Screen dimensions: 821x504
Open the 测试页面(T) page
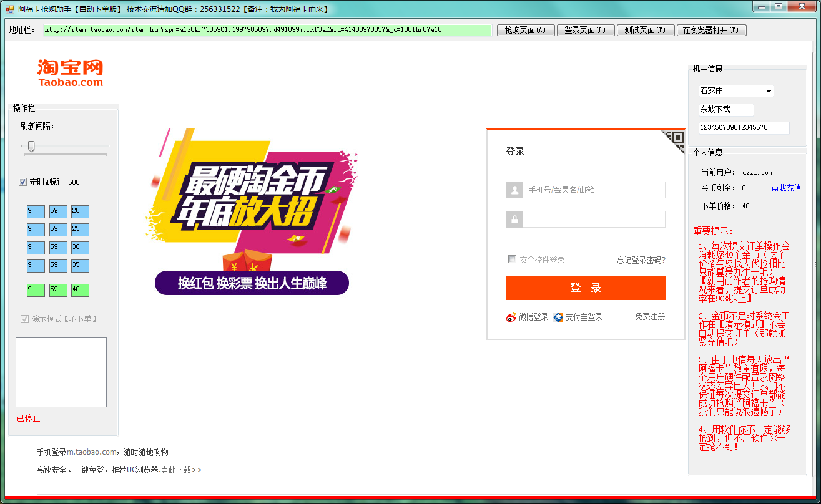[646, 30]
